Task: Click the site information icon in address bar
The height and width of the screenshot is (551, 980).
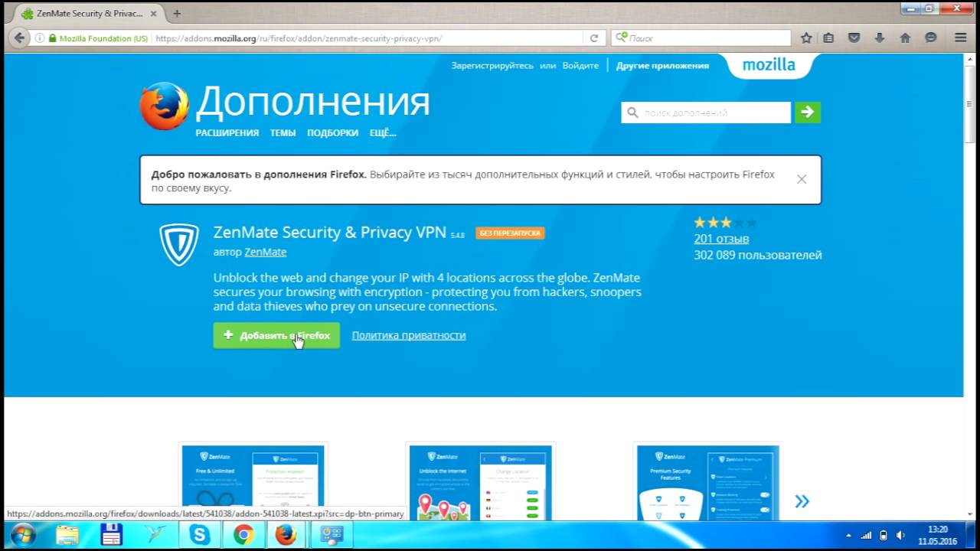Action: (40, 37)
